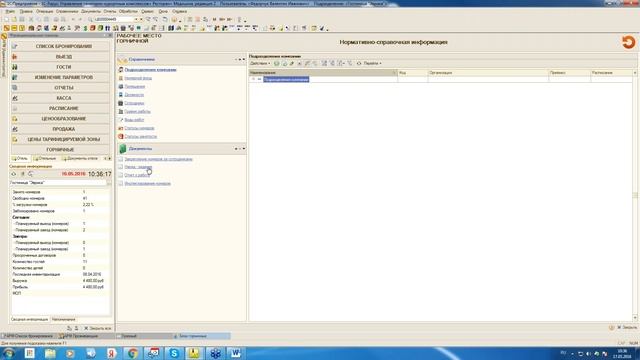Open Помещения link

click(x=135, y=87)
